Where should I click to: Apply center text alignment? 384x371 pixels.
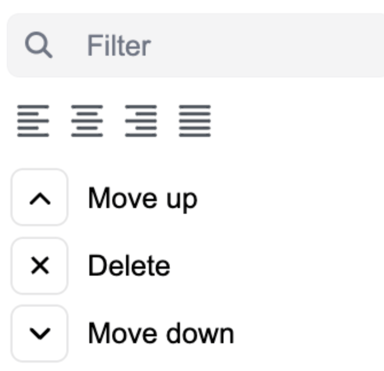point(87,121)
